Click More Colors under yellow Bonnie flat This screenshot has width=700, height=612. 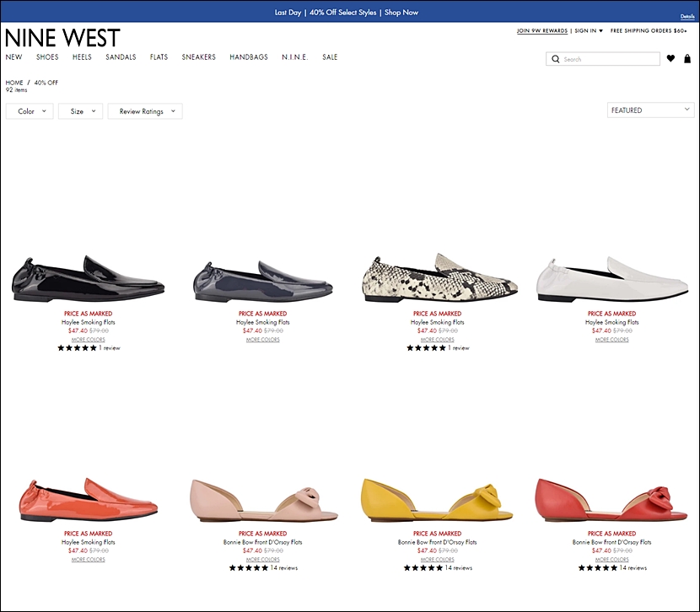438,560
